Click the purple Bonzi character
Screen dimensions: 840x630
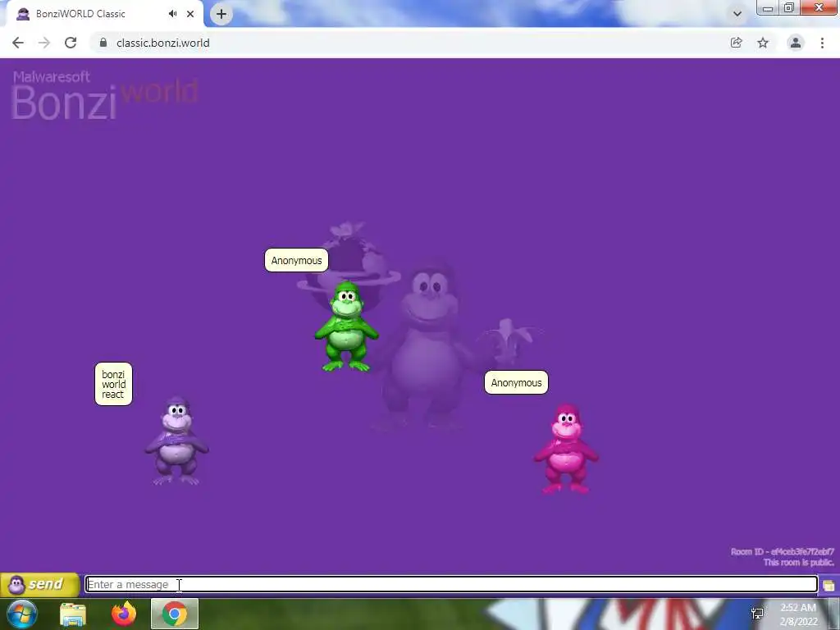point(177,441)
